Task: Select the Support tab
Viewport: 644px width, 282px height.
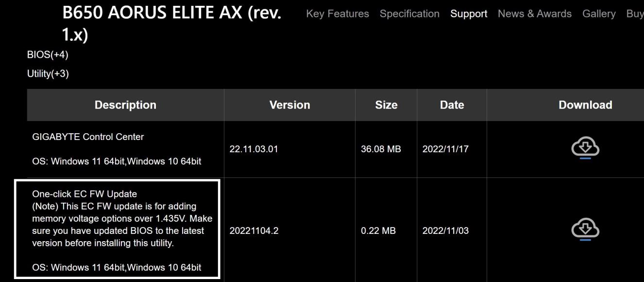Action: click(x=469, y=14)
